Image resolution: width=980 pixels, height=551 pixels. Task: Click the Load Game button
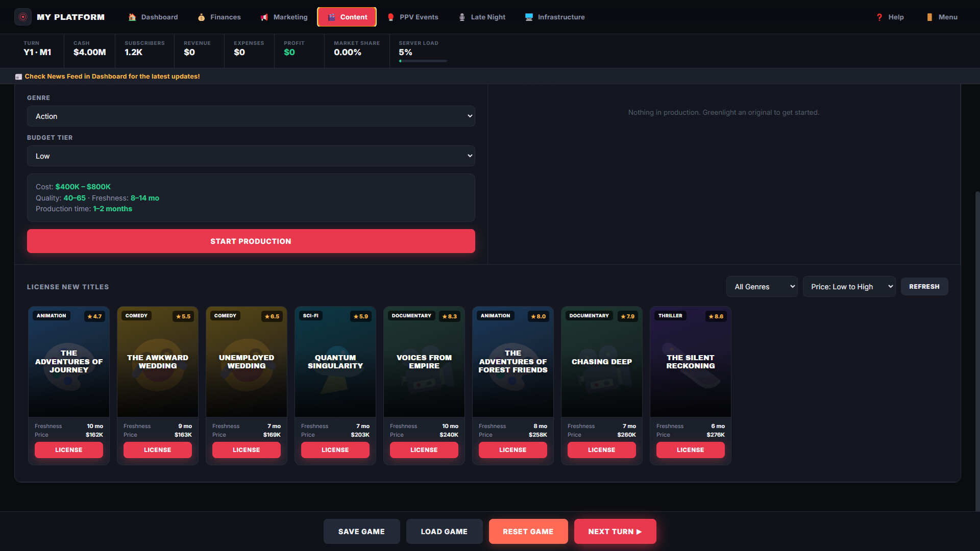pyautogui.click(x=444, y=532)
